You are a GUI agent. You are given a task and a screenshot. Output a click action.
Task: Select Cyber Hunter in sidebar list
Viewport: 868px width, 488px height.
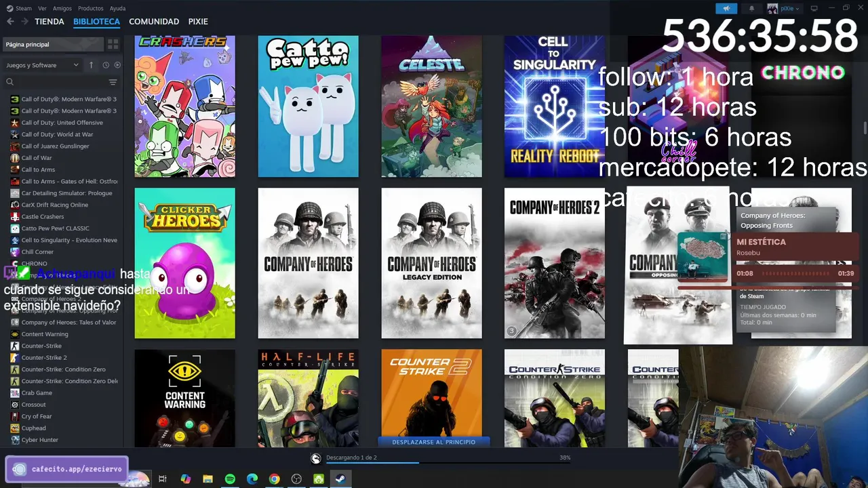click(x=40, y=440)
